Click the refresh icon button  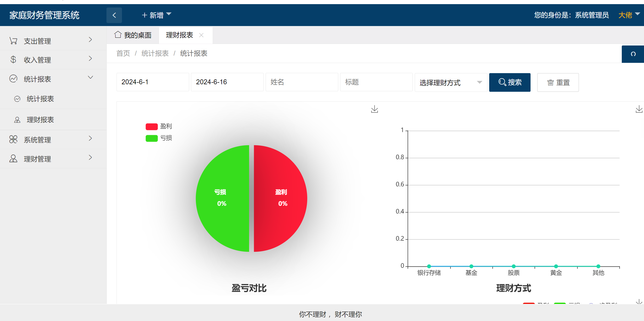pyautogui.click(x=633, y=54)
